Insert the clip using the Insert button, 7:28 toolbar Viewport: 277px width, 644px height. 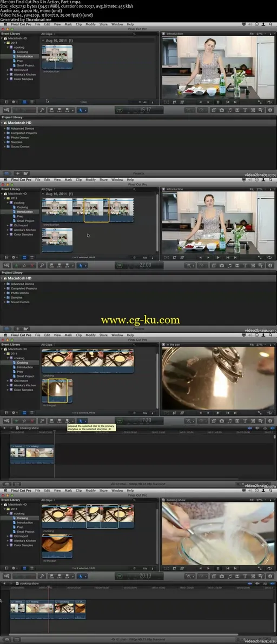coord(60,421)
